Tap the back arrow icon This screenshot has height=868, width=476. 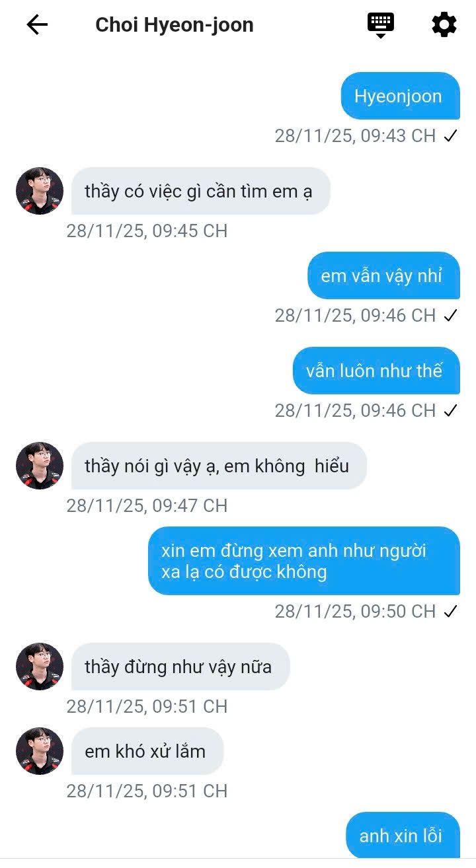point(37,25)
